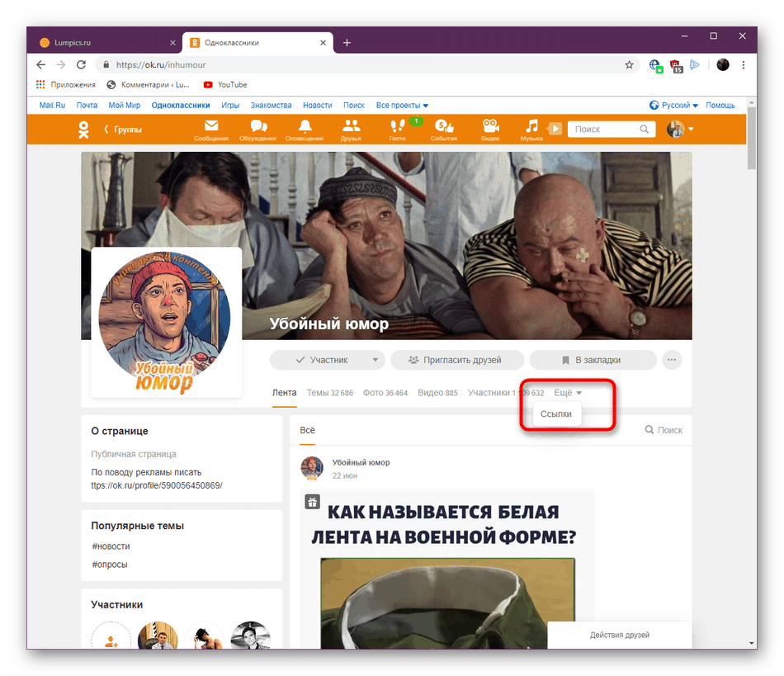Click hashtag #опросы
Viewport: 784px width, 676px height.
(x=110, y=565)
